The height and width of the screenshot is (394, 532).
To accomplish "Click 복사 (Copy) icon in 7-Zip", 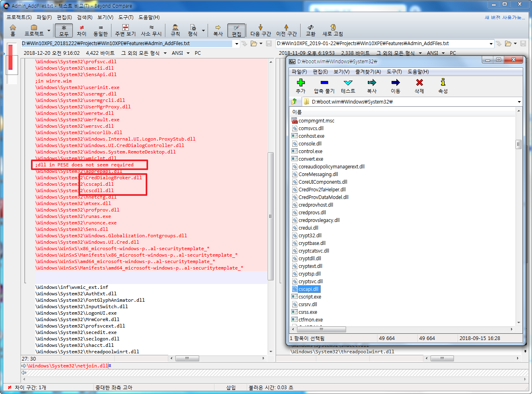I will (372, 86).
